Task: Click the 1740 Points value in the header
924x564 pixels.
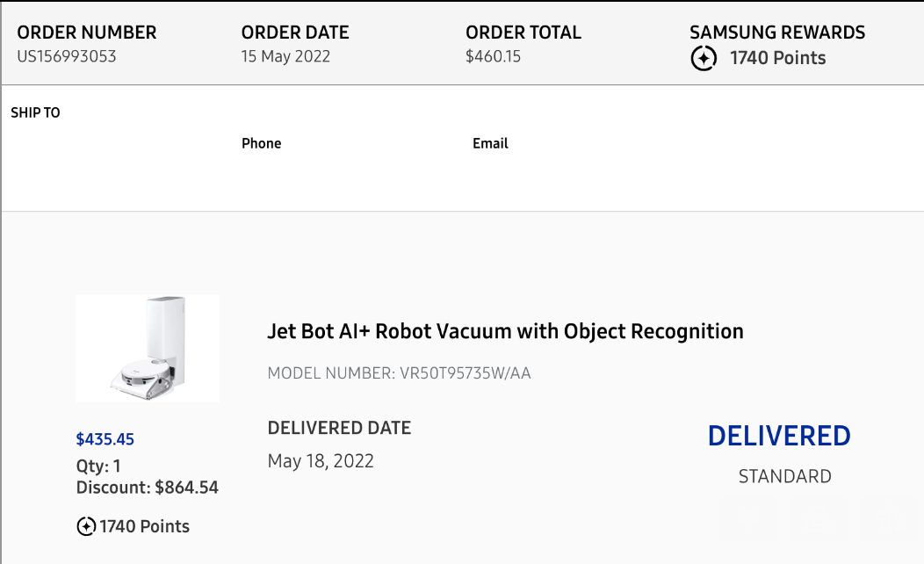Action: click(777, 59)
